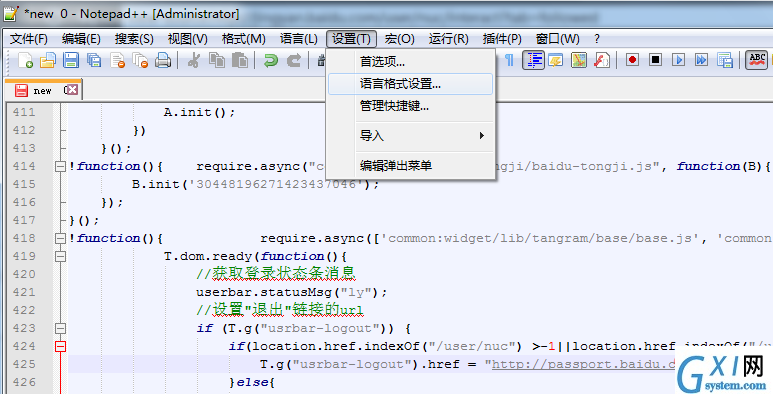Viewport: 773px width, 394px height.
Task: Click line number 420 in margin
Action: [x=24, y=275]
